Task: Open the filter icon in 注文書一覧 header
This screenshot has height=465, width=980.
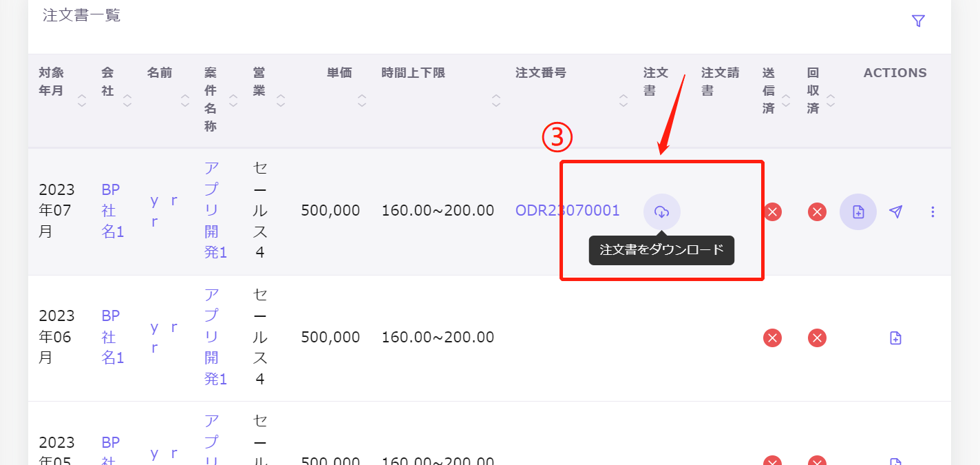Action: coord(918,21)
